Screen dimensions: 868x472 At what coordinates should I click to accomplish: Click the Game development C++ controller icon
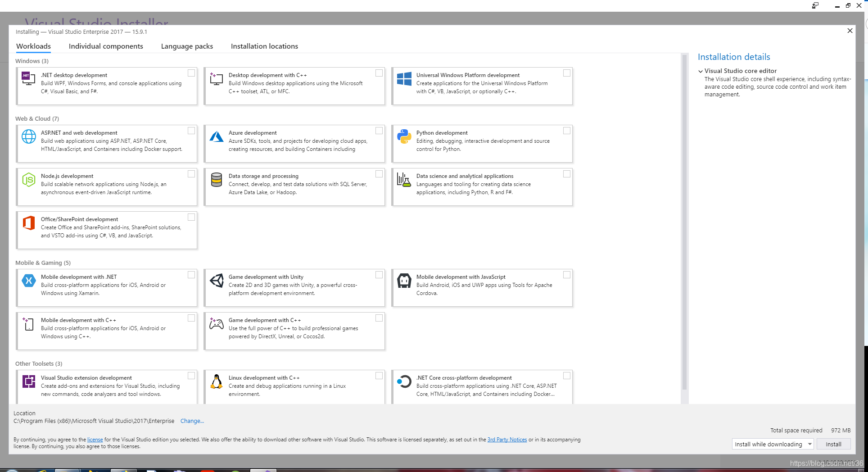pos(217,323)
